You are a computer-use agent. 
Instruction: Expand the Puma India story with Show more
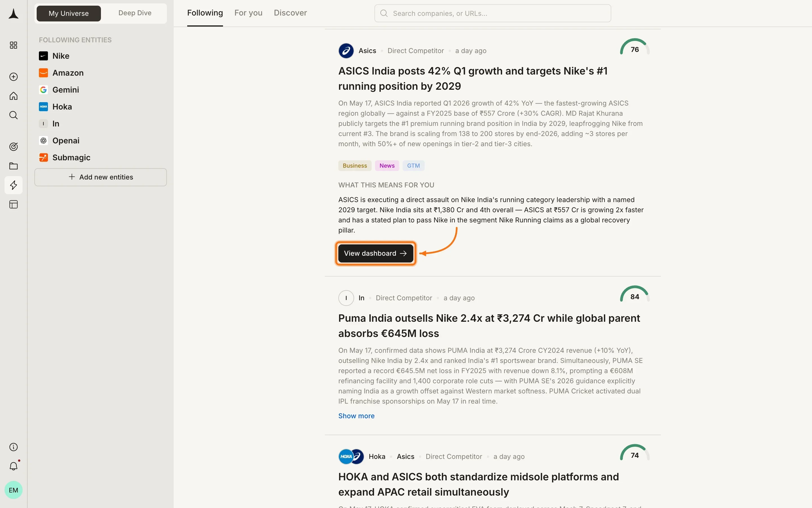(x=356, y=416)
